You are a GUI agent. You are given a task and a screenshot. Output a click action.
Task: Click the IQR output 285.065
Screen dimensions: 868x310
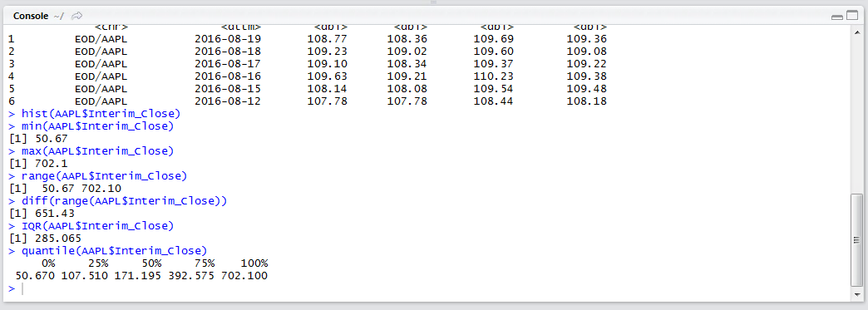[x=57, y=238]
